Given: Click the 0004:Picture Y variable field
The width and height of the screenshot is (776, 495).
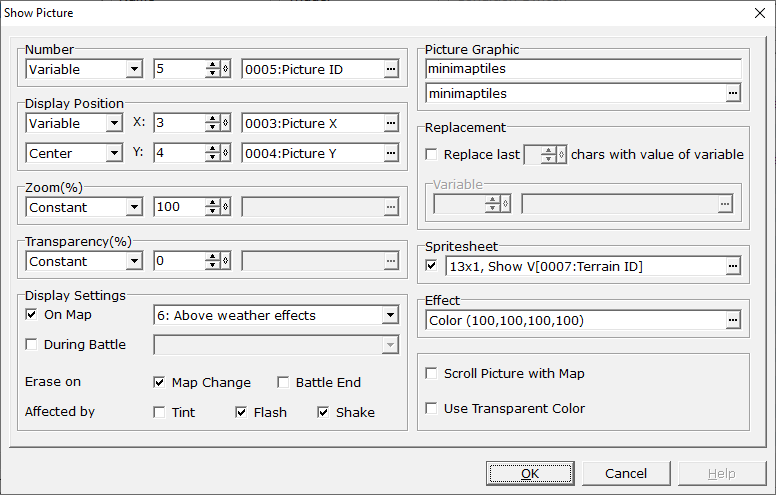Looking at the screenshot, I should (313, 153).
